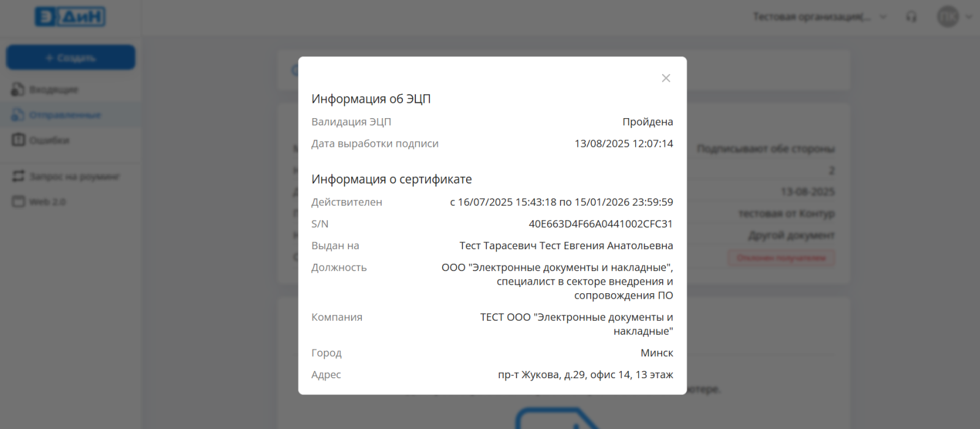Click the Ошибки folder icon

(x=18, y=140)
